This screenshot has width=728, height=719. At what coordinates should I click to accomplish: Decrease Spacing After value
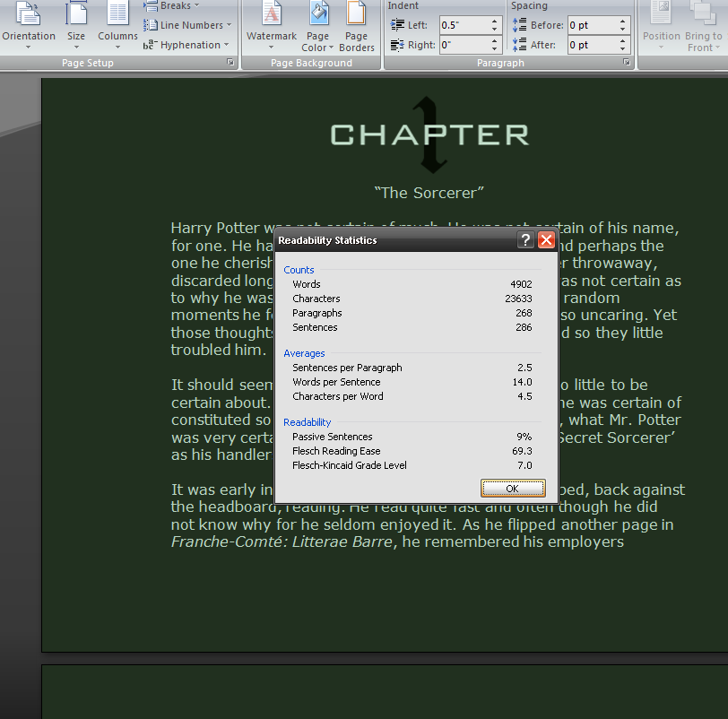tap(622, 49)
